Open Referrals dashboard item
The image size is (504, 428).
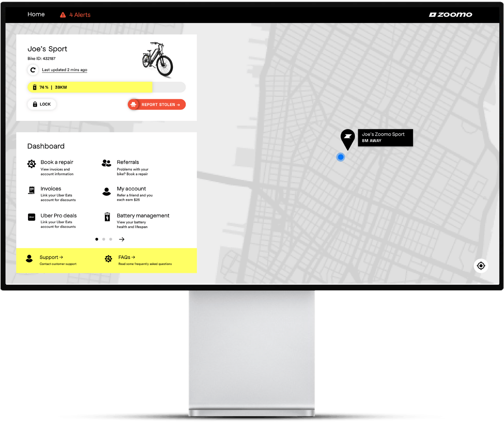[x=128, y=162]
